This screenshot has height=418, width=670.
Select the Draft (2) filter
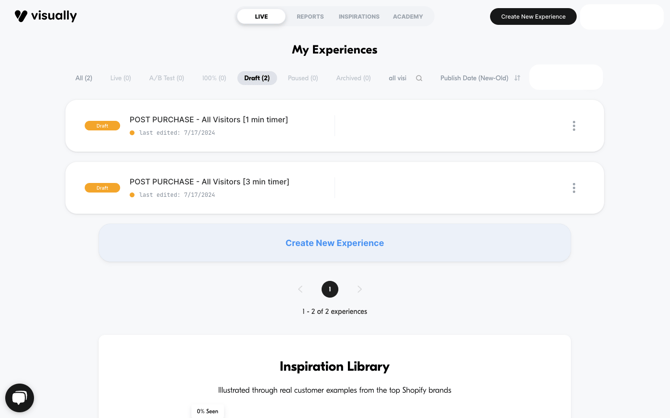[x=257, y=78]
